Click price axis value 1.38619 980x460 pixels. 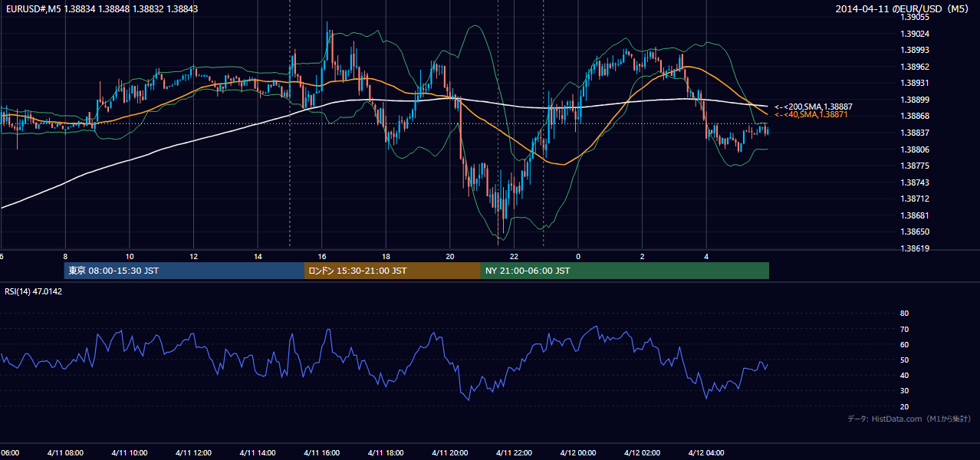pyautogui.click(x=916, y=248)
